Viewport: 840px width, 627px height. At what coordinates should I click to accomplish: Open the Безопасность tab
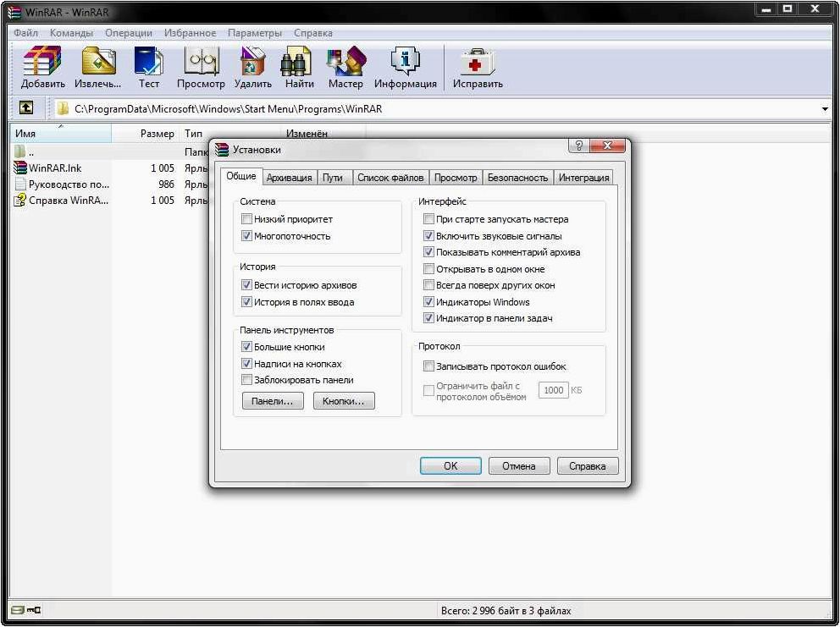click(x=517, y=178)
